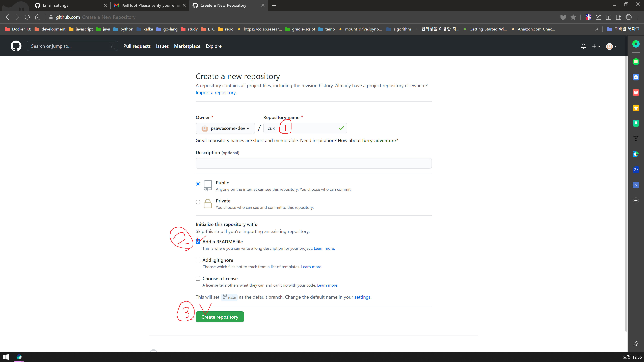The image size is (644, 362).
Task: Click the GitHub octocat logo
Action: pos(16,46)
